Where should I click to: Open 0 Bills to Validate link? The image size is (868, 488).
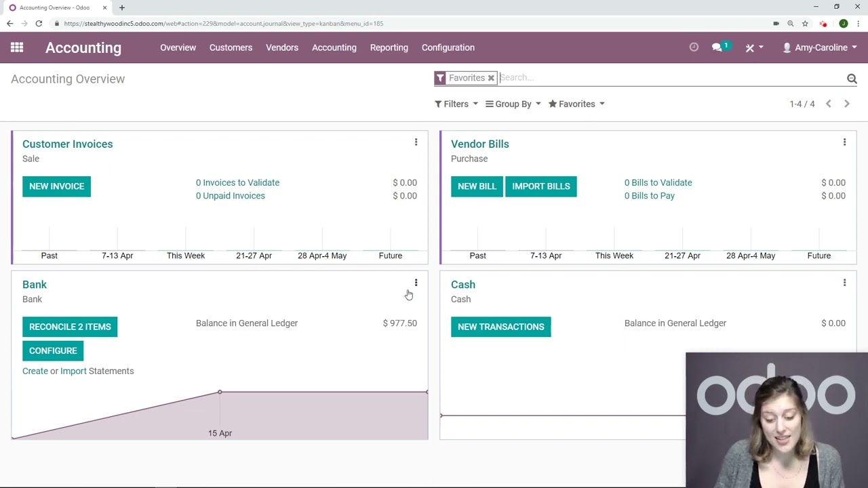(x=658, y=182)
